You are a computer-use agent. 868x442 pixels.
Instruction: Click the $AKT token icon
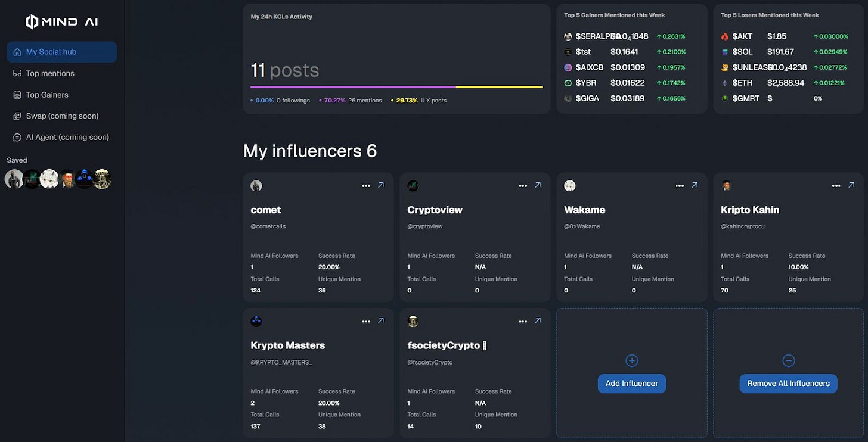click(x=725, y=36)
